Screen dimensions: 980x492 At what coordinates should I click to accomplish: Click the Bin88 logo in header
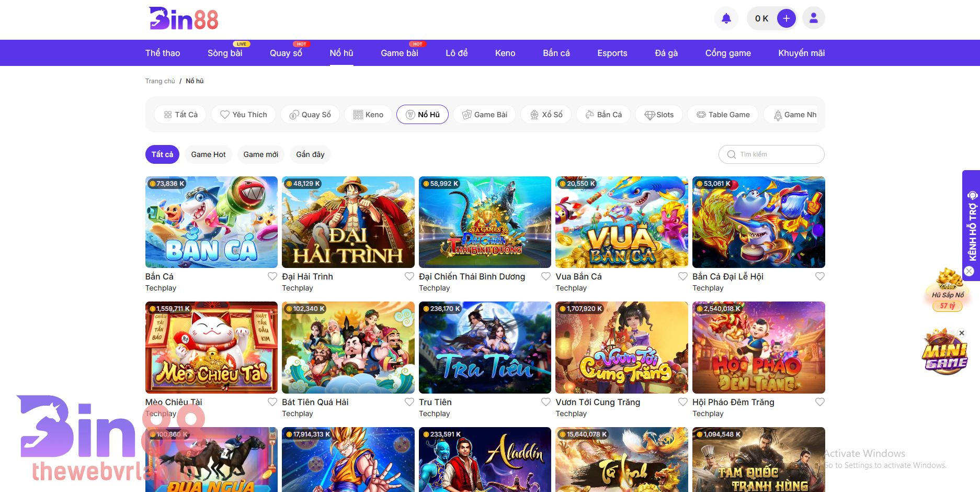click(x=184, y=19)
